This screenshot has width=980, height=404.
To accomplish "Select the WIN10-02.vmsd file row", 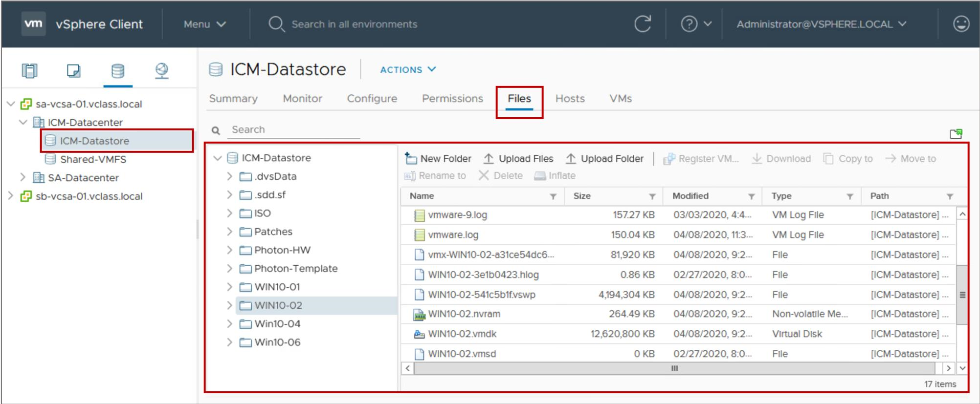I will click(x=678, y=354).
